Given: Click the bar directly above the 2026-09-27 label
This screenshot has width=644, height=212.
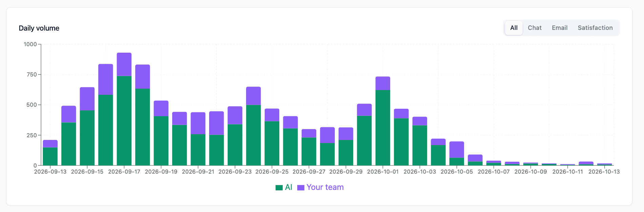Looking at the screenshot, I should (309, 147).
